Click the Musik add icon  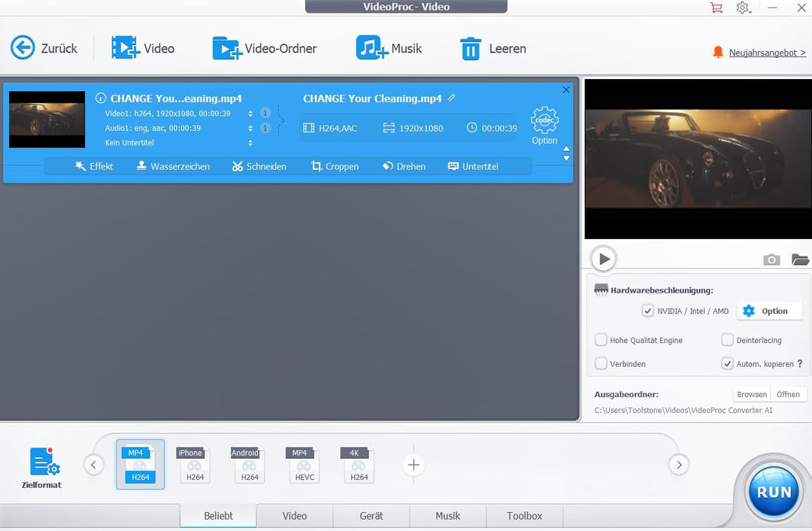(371, 49)
